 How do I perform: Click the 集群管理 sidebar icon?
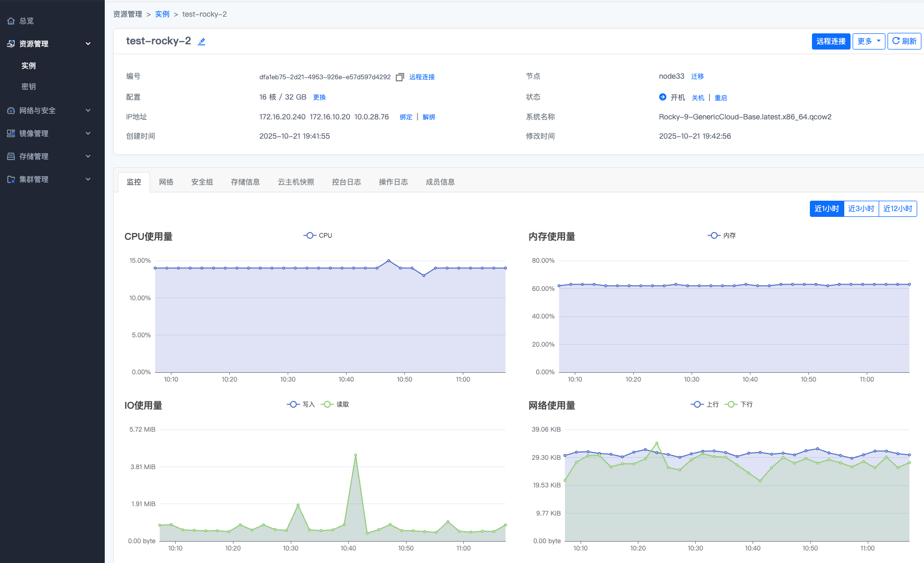click(x=11, y=179)
